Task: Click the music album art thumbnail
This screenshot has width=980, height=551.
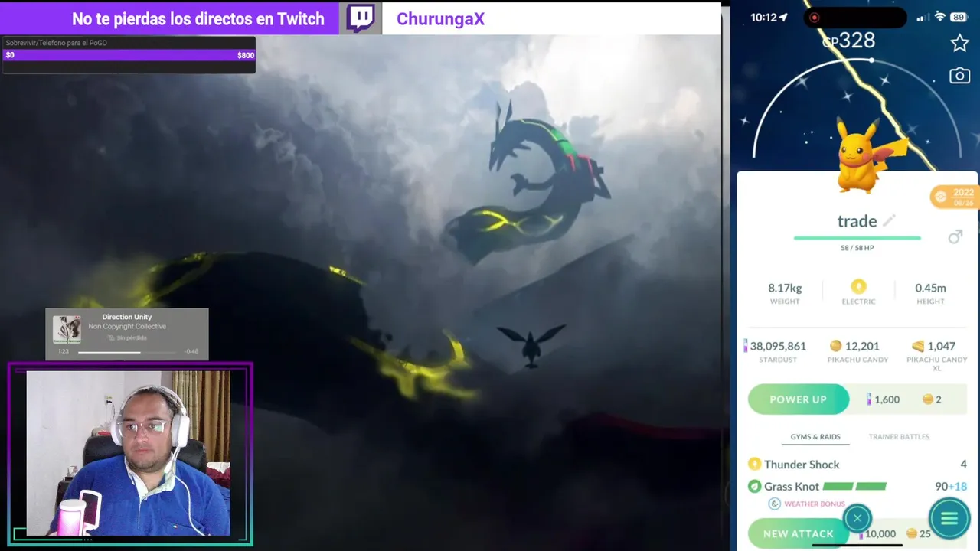Action: pyautogui.click(x=67, y=329)
